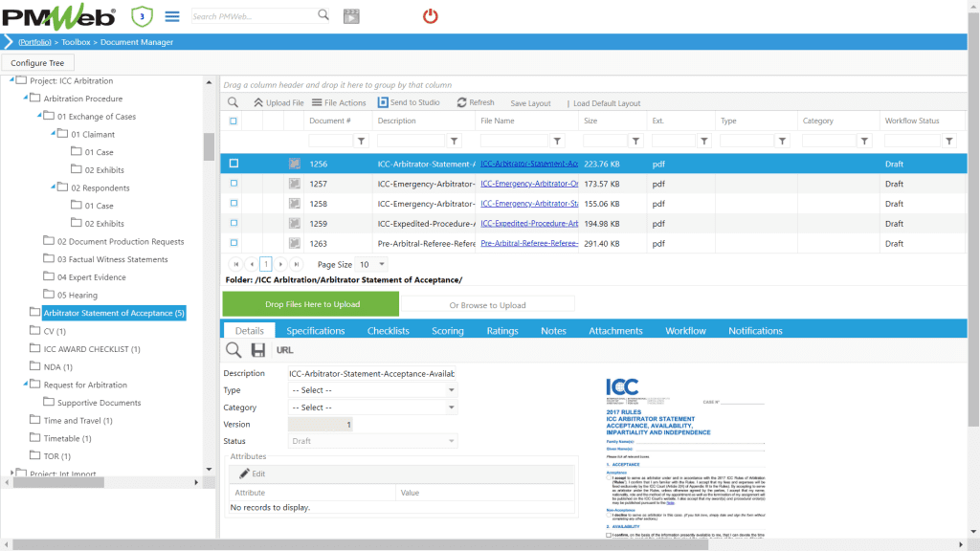The image size is (980, 551).
Task: Click the filter icon for Size column
Action: (x=635, y=142)
